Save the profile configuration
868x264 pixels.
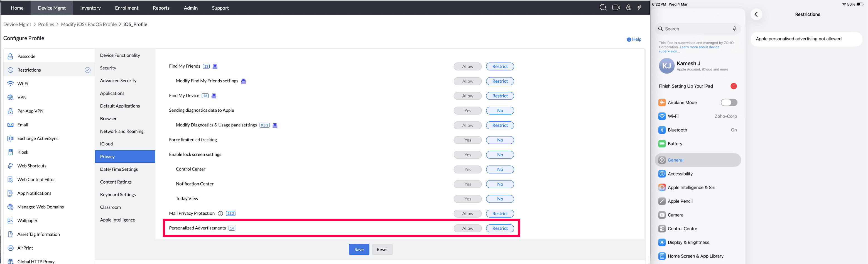point(359,250)
